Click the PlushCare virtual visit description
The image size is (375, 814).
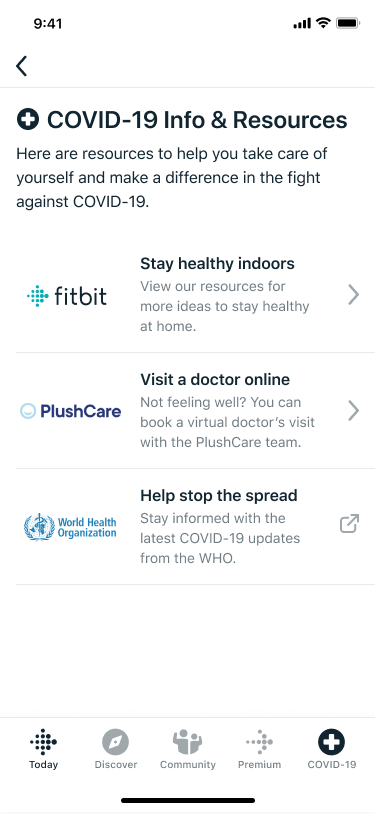[227, 423]
